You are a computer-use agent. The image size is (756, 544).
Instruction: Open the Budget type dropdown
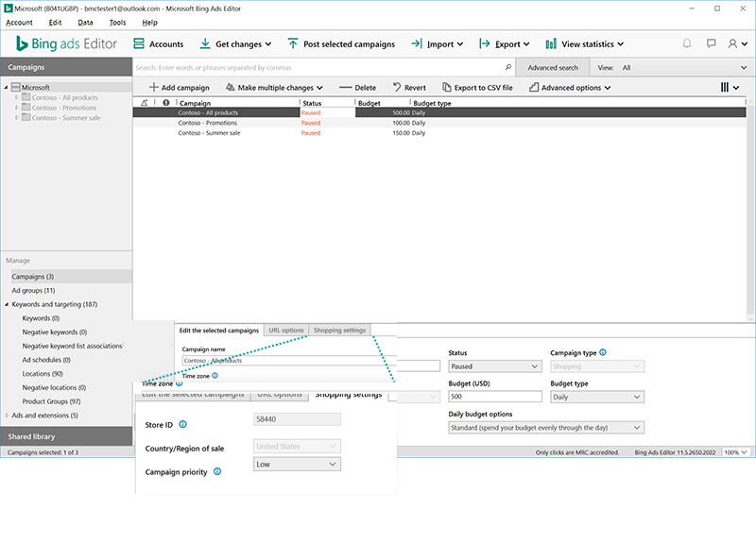[597, 397]
